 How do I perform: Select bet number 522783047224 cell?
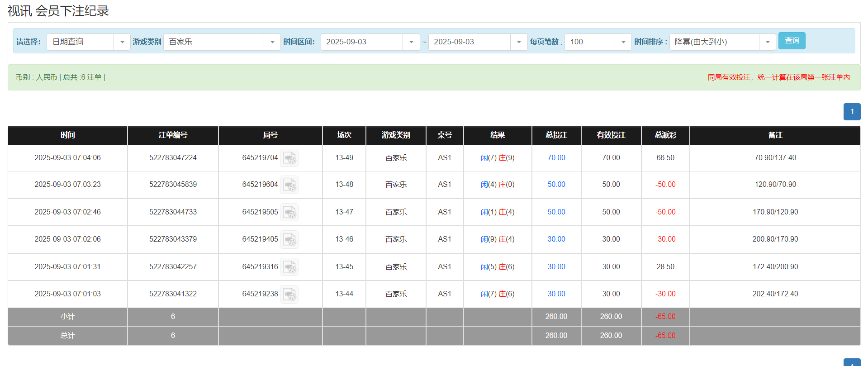(x=173, y=158)
